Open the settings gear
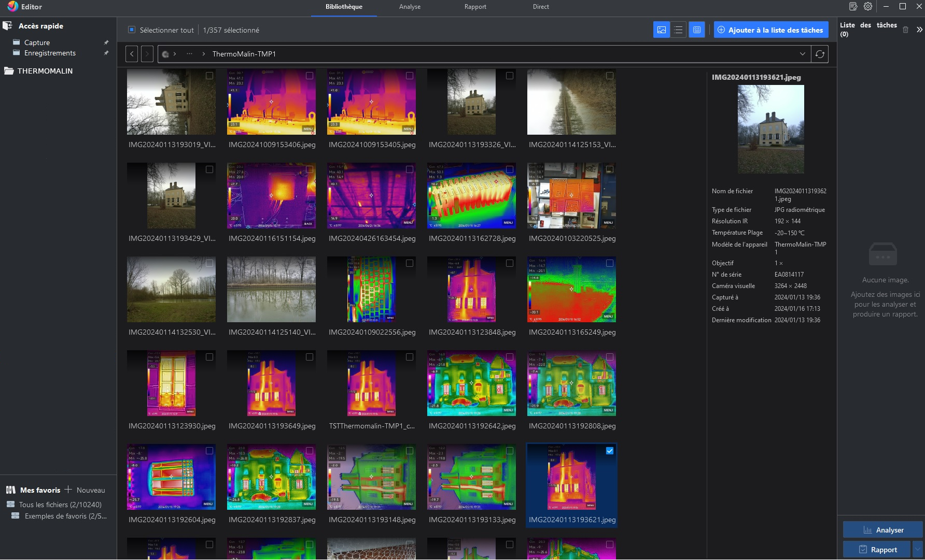This screenshot has height=560, width=925. click(868, 7)
